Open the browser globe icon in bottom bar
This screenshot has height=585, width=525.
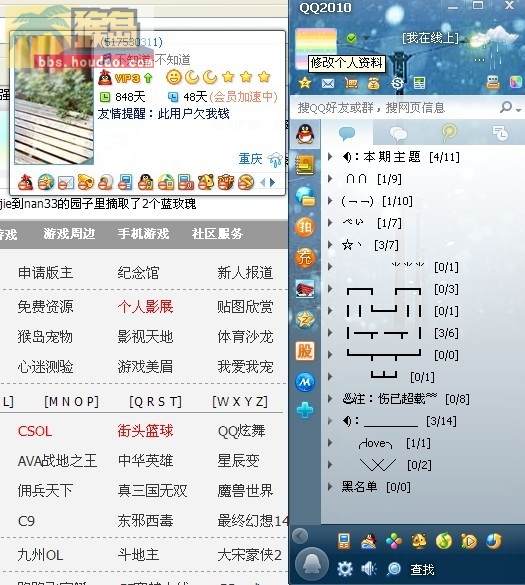click(x=494, y=541)
